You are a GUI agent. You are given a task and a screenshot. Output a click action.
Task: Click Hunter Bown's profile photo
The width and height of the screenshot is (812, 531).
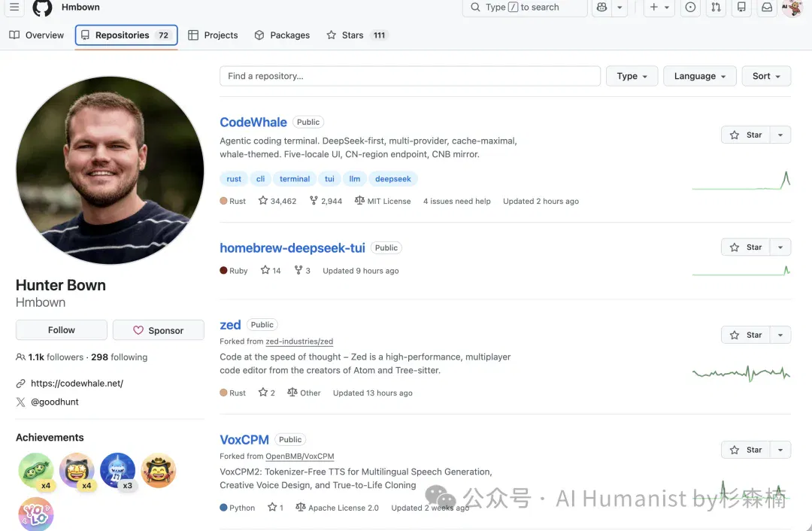[110, 171]
